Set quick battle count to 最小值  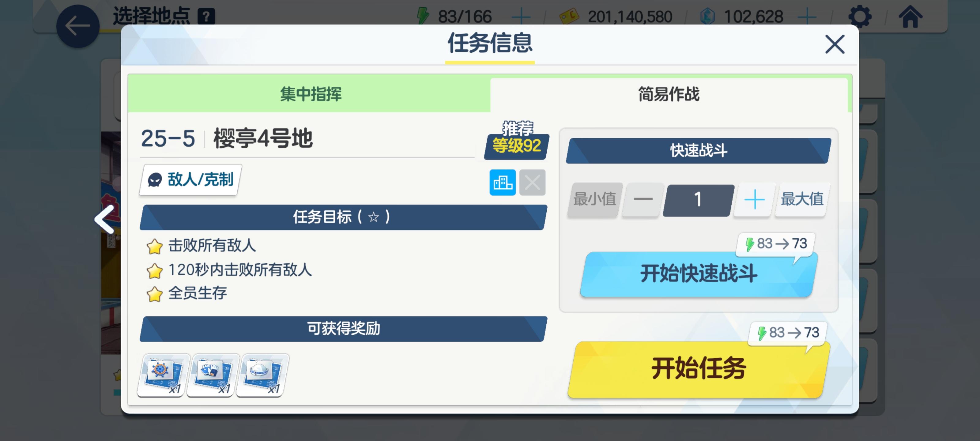coord(594,199)
